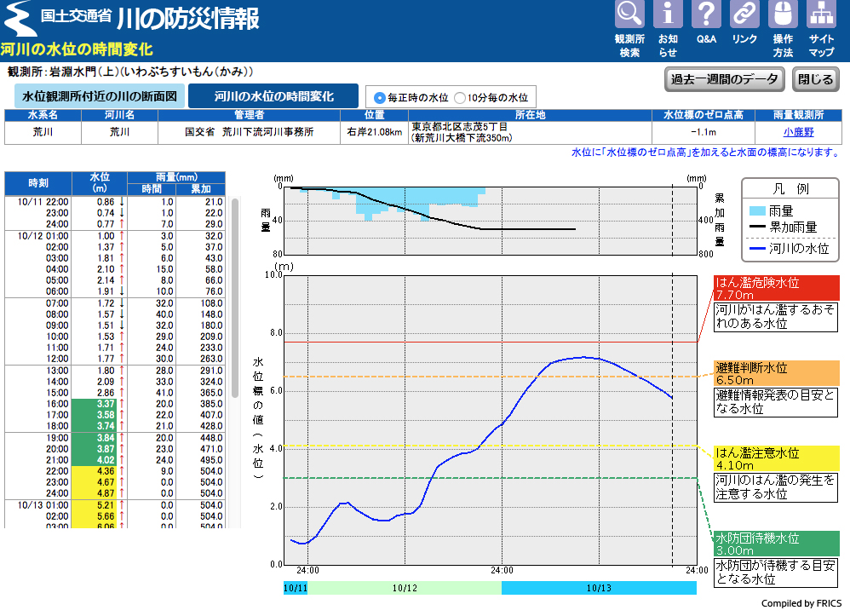
Task: Switch to 河川の水位の時間変化 tab
Action: 274,96
